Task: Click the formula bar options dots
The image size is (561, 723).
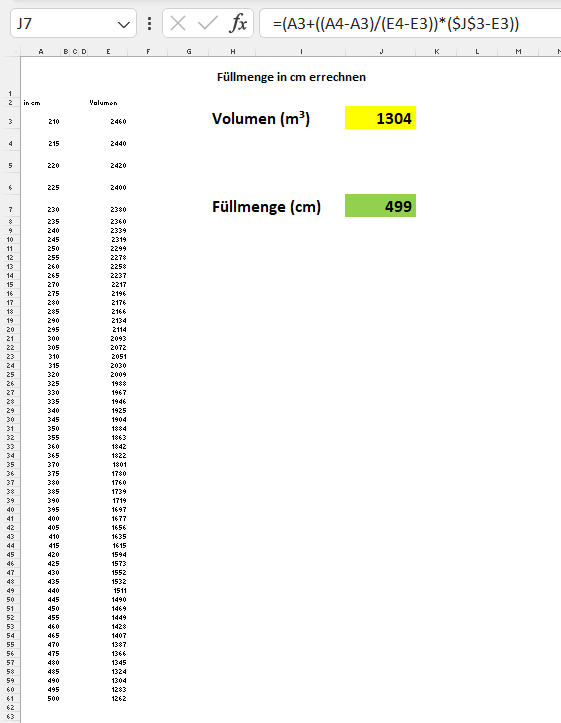Action: click(149, 24)
